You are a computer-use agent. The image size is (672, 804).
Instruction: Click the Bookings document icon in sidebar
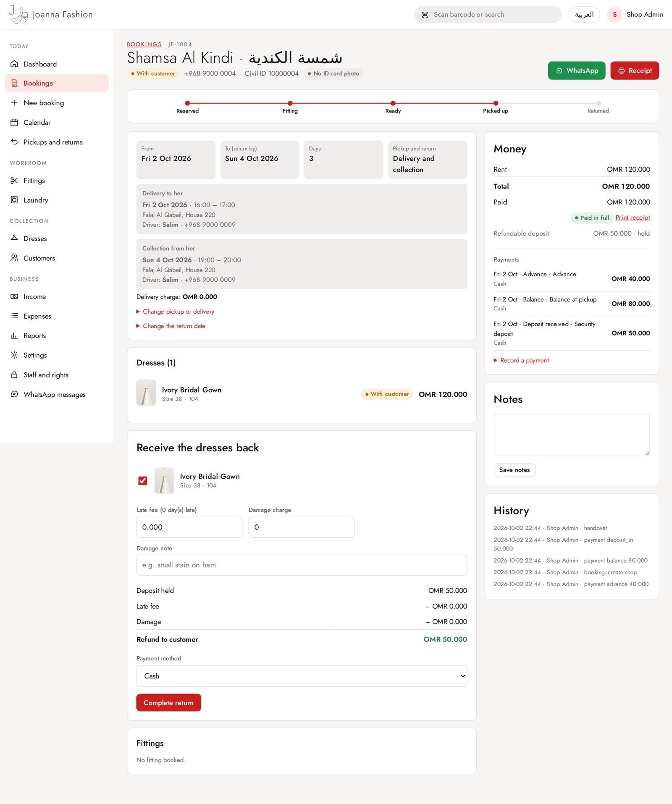(14, 83)
